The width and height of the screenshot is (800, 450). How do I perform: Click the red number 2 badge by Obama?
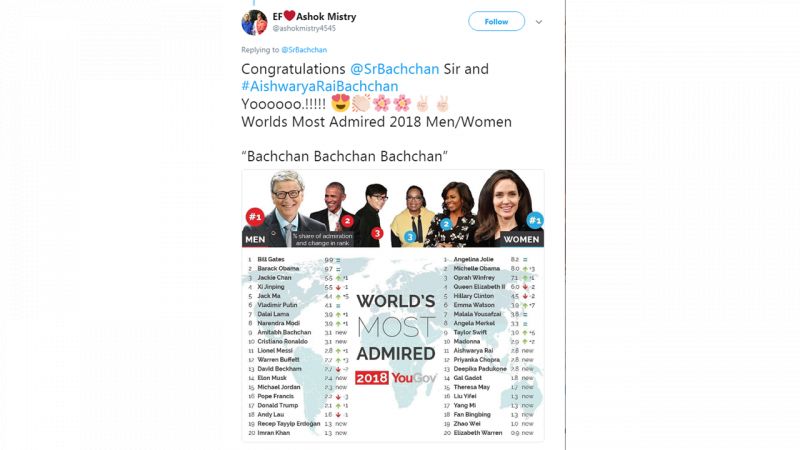tap(348, 221)
